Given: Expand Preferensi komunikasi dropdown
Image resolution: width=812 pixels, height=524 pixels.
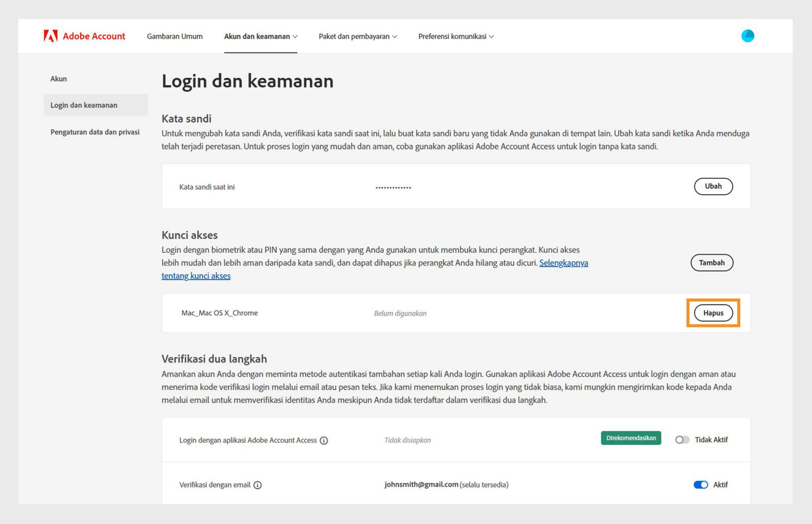Looking at the screenshot, I should click(x=456, y=36).
